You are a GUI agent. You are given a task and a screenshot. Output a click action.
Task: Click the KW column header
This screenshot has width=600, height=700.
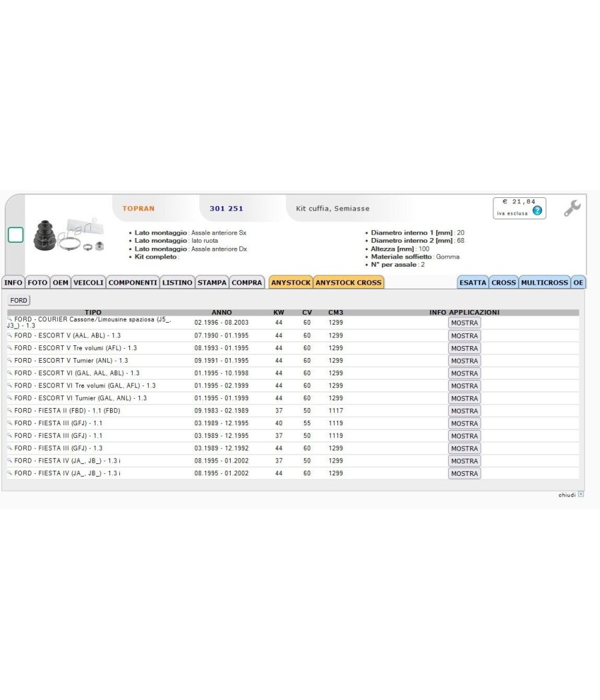[x=279, y=313]
